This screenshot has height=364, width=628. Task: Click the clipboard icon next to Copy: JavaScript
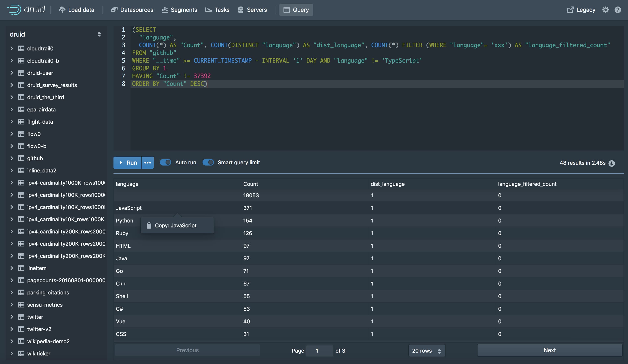[x=149, y=226]
